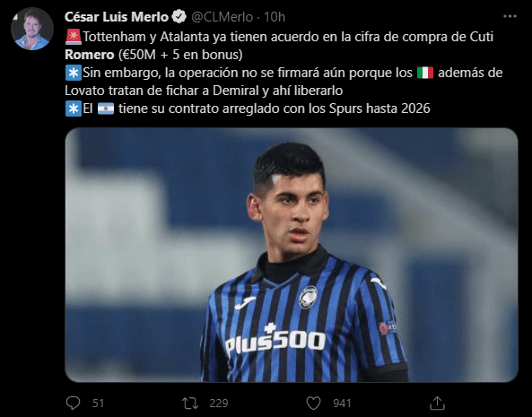
Task: Click the first blue asterisk emoji
Action: pyautogui.click(x=74, y=73)
